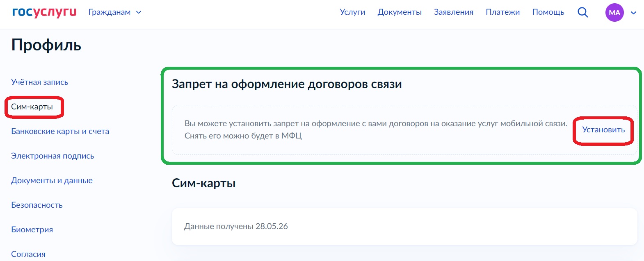This screenshot has width=644, height=261.
Task: Open Биометрия section
Action: pos(32,229)
